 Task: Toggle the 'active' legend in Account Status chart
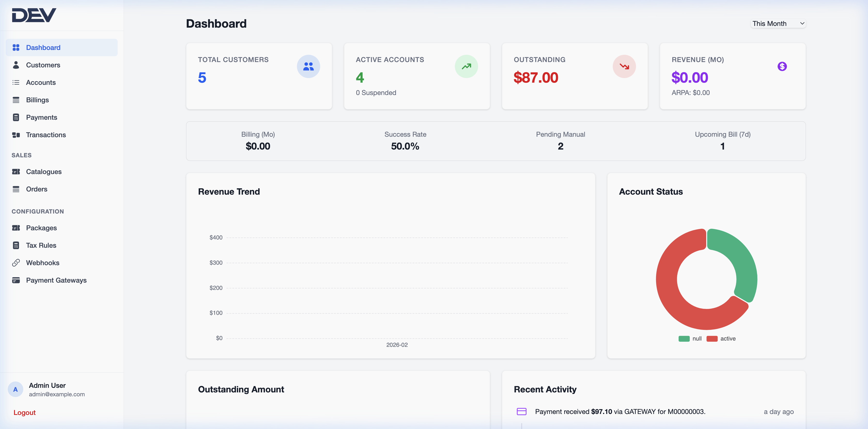point(721,338)
